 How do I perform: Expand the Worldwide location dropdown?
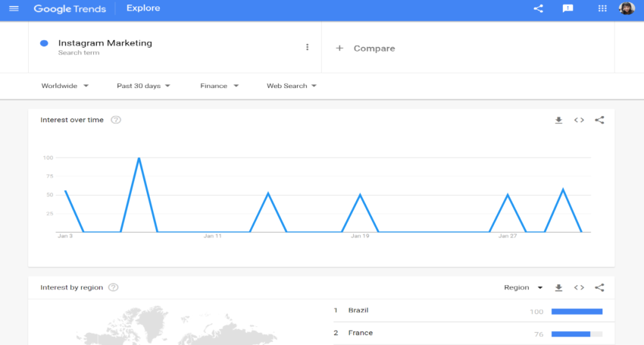(x=64, y=86)
